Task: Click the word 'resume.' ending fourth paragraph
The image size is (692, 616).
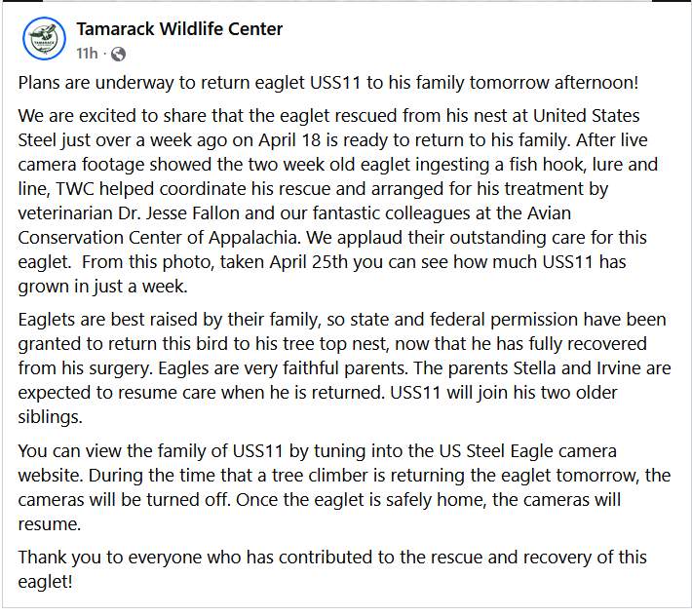Action: tap(50, 524)
